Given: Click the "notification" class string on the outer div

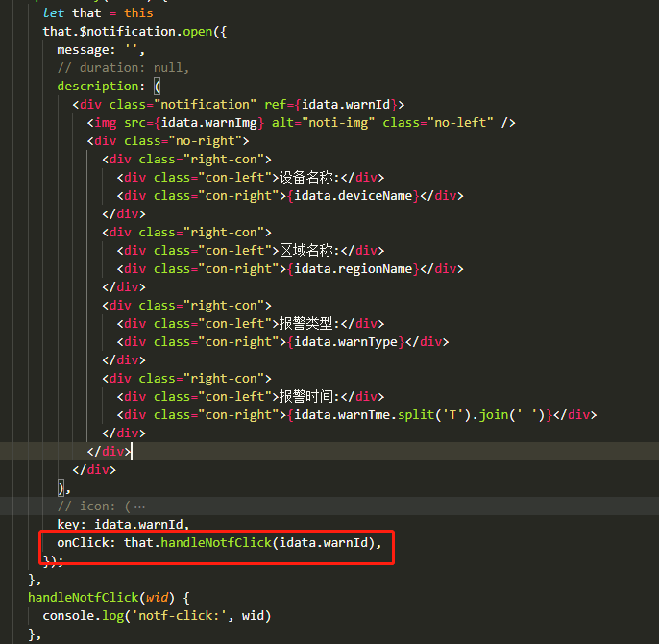Looking at the screenshot, I should [206, 105].
